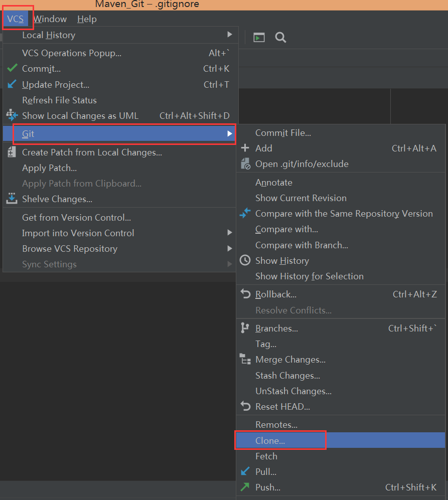Select Show History entry

tap(341, 261)
